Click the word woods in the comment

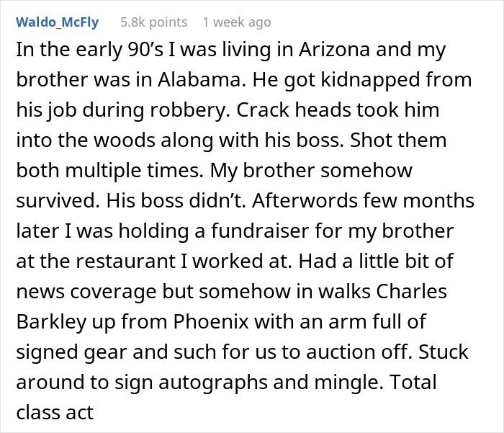coord(125,140)
